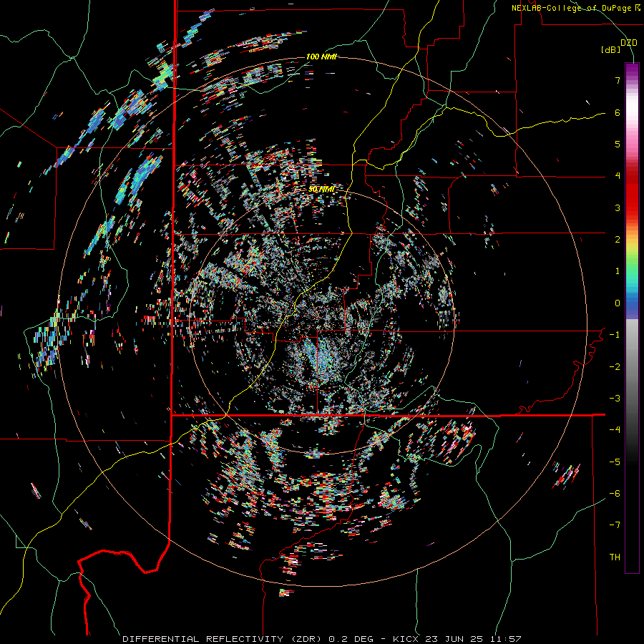The height and width of the screenshot is (644, 644).
Task: Click the -7 dB label on color scale
Action: pos(615,525)
